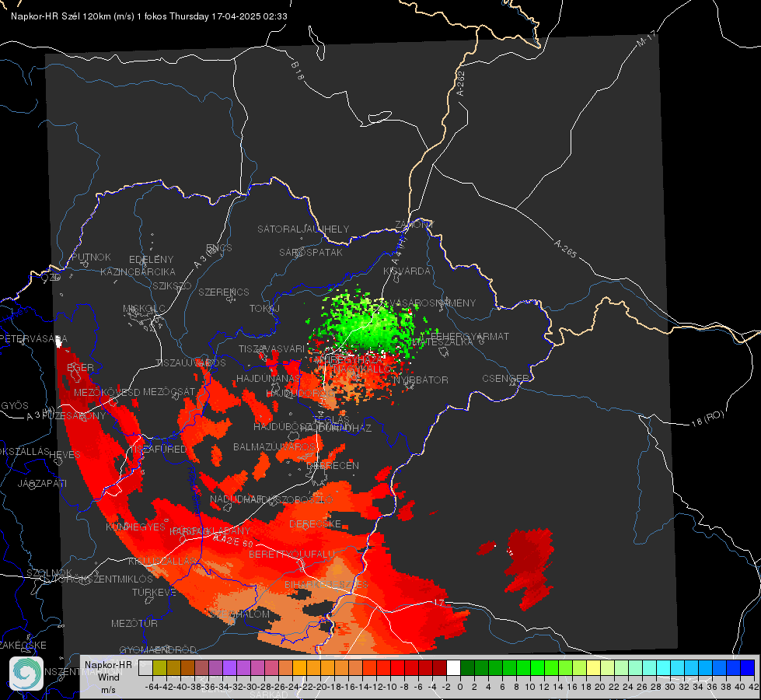Select the JÁSZAPÁTI label
Screen dimensions: 761x700
coord(42,483)
